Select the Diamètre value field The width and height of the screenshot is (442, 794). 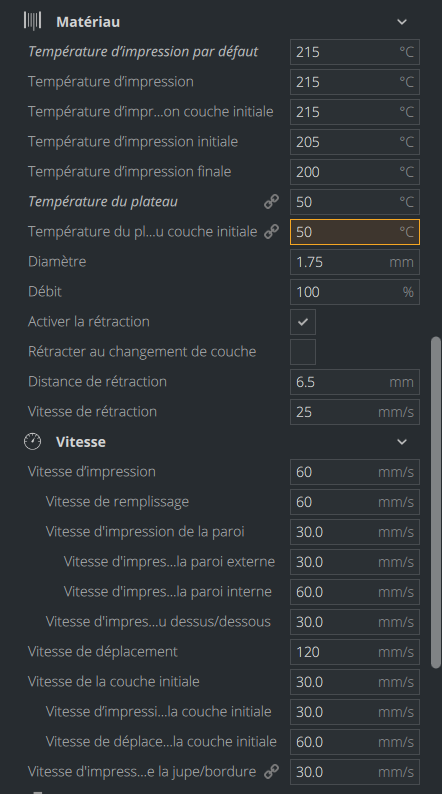coord(355,262)
